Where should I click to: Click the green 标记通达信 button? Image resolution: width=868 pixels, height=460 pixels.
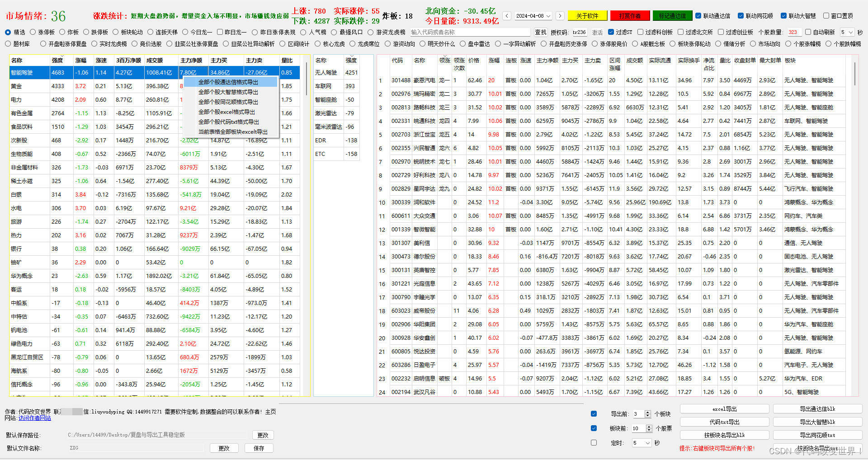click(x=672, y=16)
